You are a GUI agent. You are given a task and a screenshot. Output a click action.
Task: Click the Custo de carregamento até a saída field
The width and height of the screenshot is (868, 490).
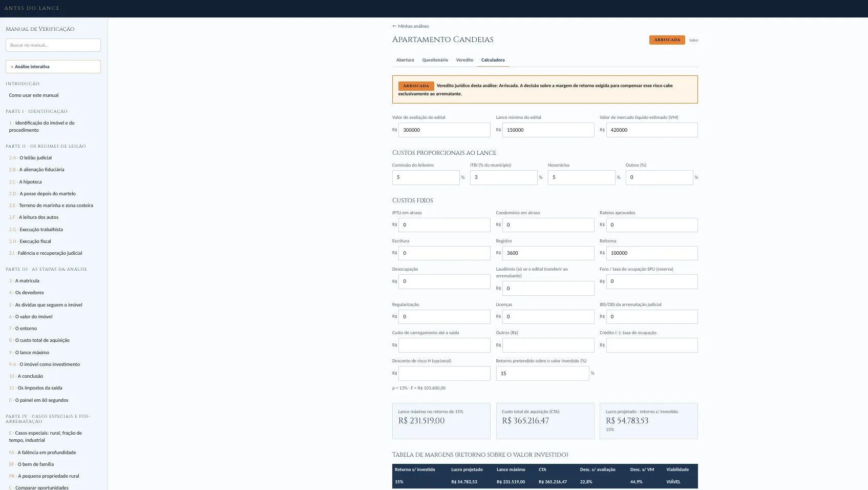click(x=444, y=345)
